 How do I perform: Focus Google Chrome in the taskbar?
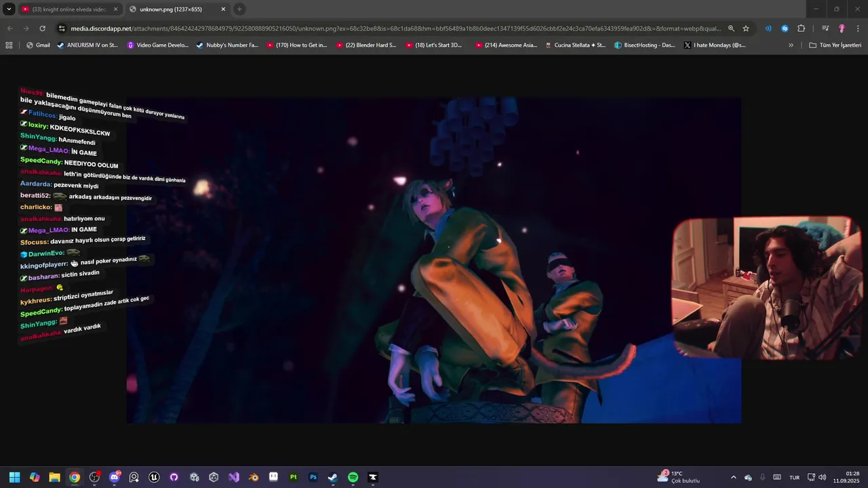pos(75,477)
